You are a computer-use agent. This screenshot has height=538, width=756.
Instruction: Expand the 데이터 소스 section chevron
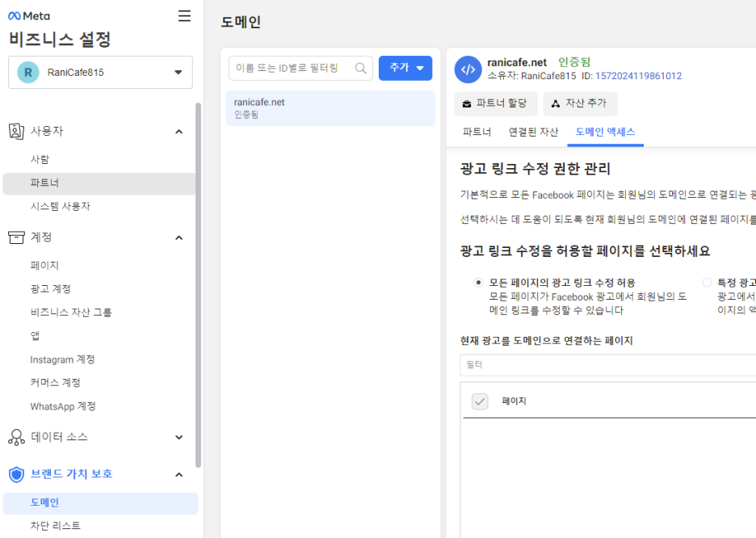178,437
